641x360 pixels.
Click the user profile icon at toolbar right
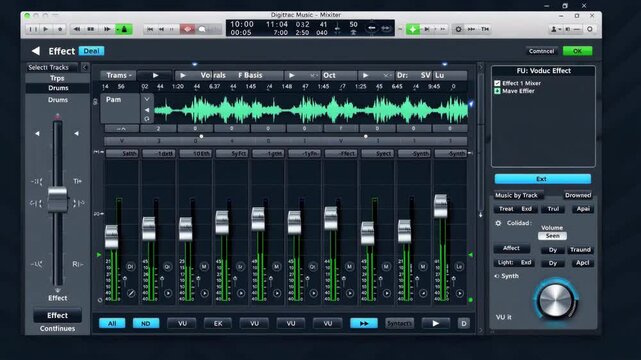(554, 29)
